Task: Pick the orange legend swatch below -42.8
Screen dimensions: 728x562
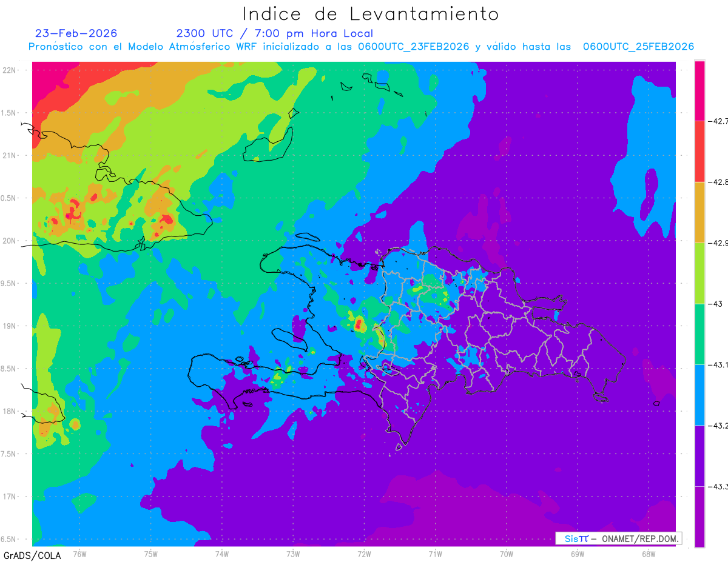Action: coord(700,212)
